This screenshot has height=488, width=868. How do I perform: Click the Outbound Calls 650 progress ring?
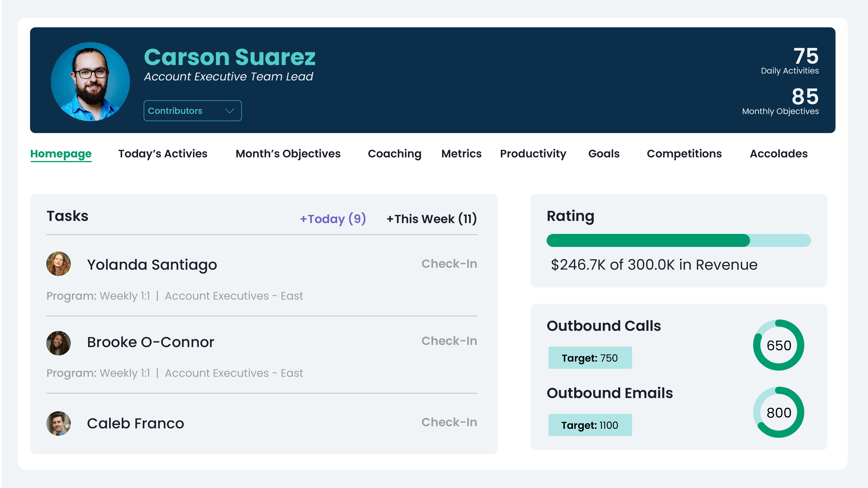(x=778, y=345)
